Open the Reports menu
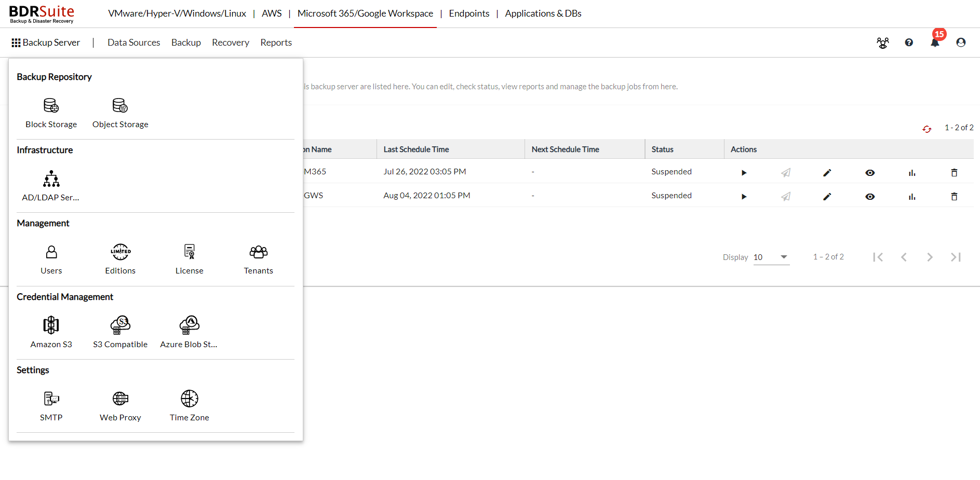 pyautogui.click(x=276, y=43)
